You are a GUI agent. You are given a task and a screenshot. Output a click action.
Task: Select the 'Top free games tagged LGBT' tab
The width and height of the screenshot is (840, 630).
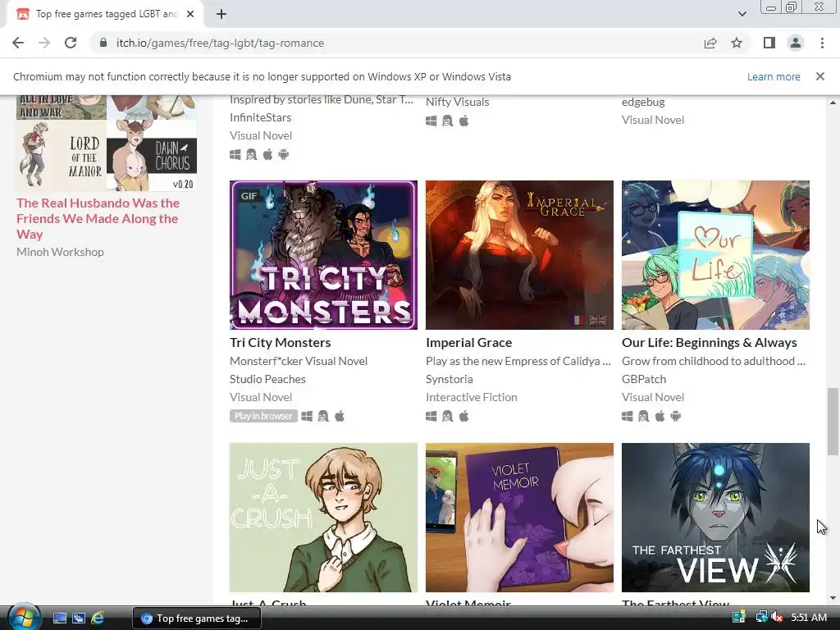[x=104, y=14]
